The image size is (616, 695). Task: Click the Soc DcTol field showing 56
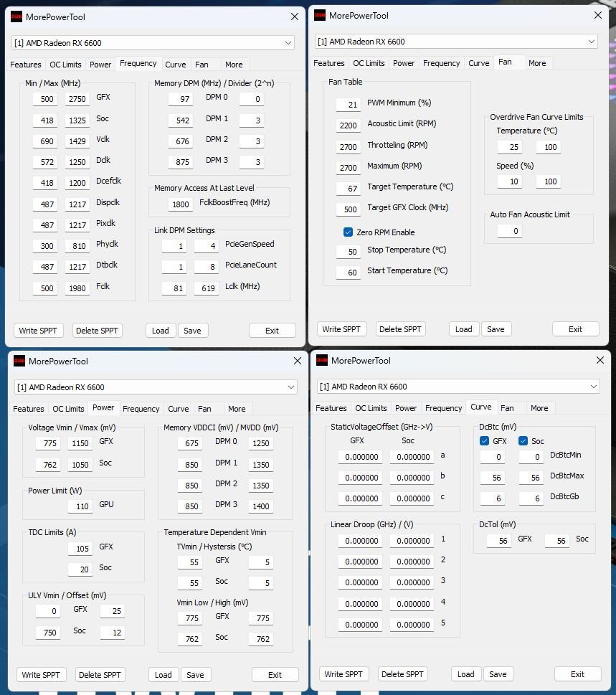click(x=557, y=541)
